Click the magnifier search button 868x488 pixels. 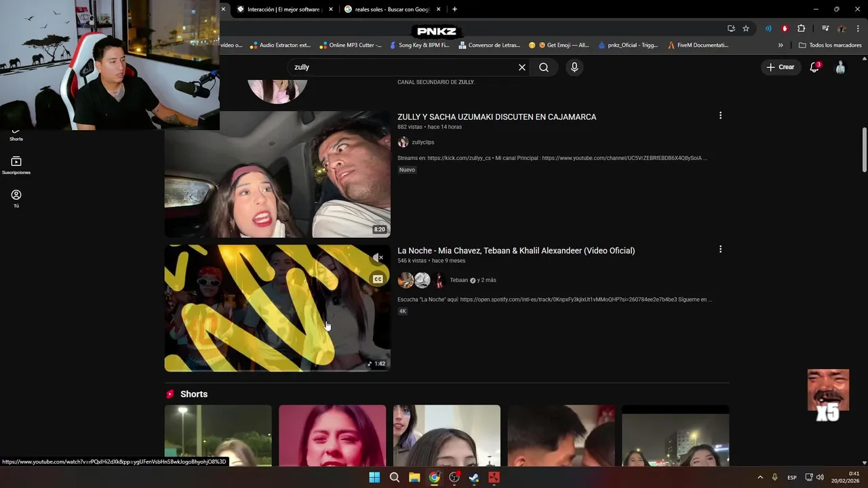tap(544, 67)
